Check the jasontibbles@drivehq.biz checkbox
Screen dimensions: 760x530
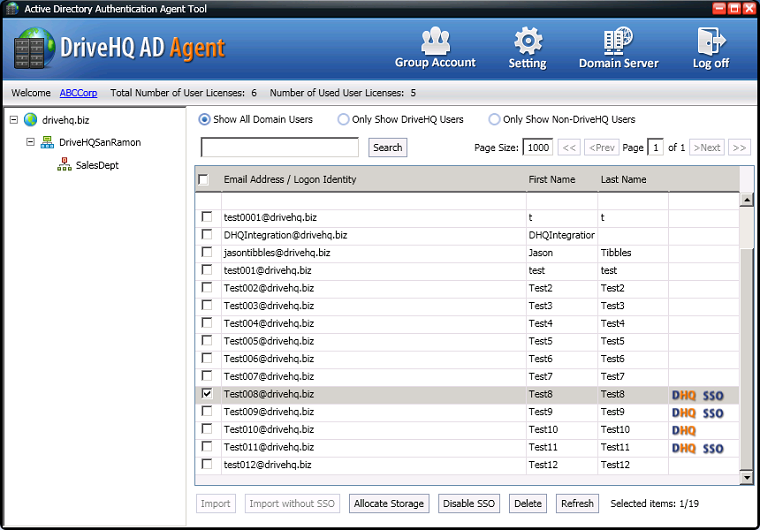pyautogui.click(x=207, y=253)
